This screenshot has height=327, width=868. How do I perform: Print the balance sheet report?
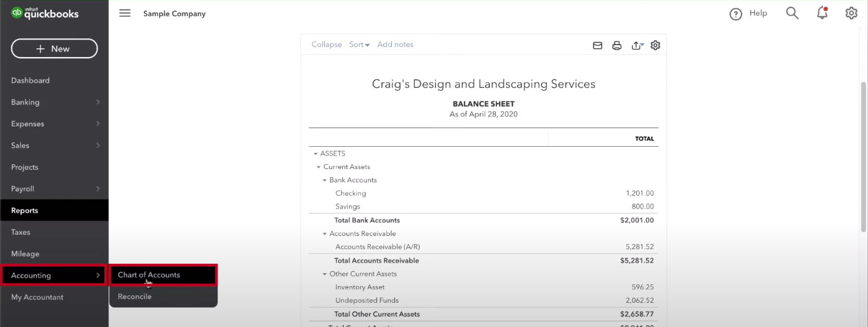616,45
